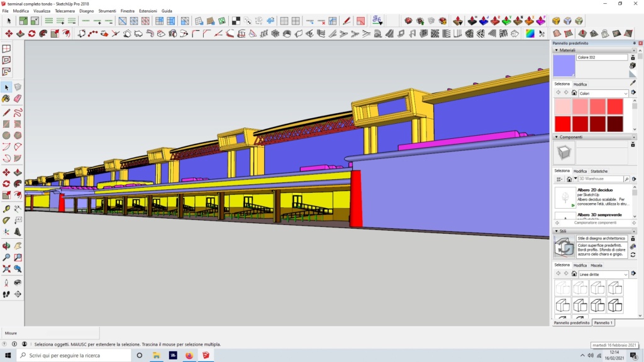Switch to the Statistiche tab

(599, 171)
